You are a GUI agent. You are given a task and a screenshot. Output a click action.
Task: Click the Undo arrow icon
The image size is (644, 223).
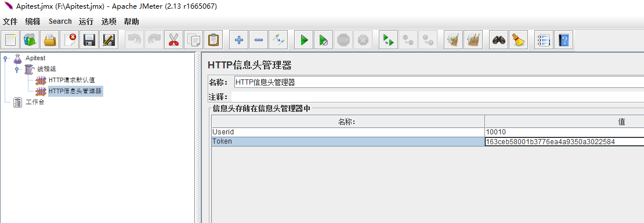click(x=135, y=40)
